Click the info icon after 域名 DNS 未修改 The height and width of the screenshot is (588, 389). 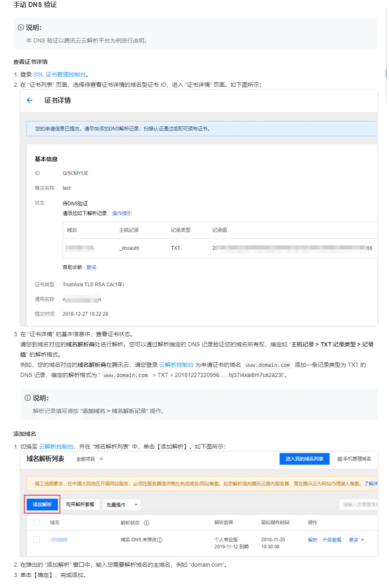[160, 540]
